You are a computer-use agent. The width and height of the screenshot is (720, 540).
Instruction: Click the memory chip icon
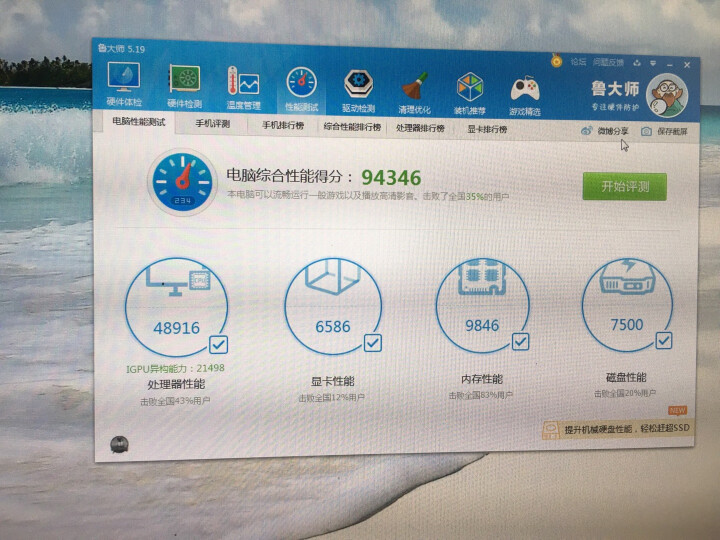coord(482,276)
